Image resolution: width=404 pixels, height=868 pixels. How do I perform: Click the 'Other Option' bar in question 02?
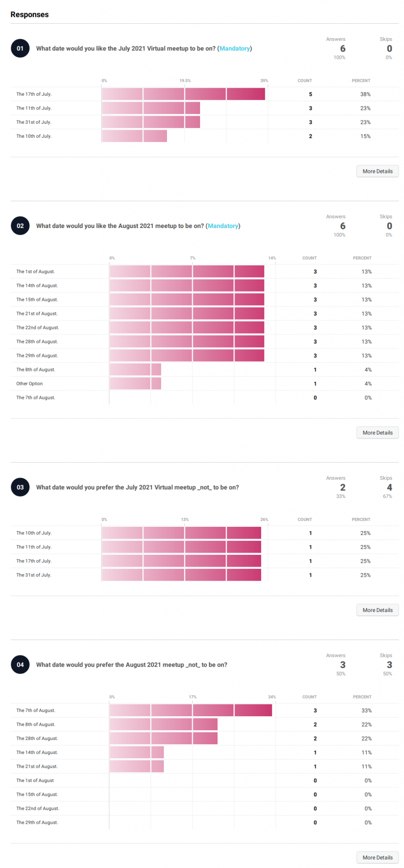pyautogui.click(x=134, y=383)
